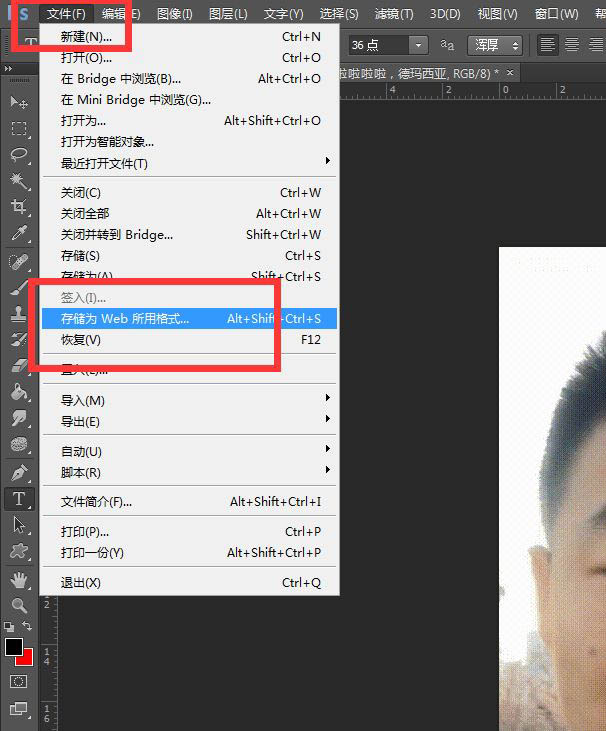This screenshot has width=606, height=731.
Task: Open the 选择(S) menu
Action: (x=339, y=14)
